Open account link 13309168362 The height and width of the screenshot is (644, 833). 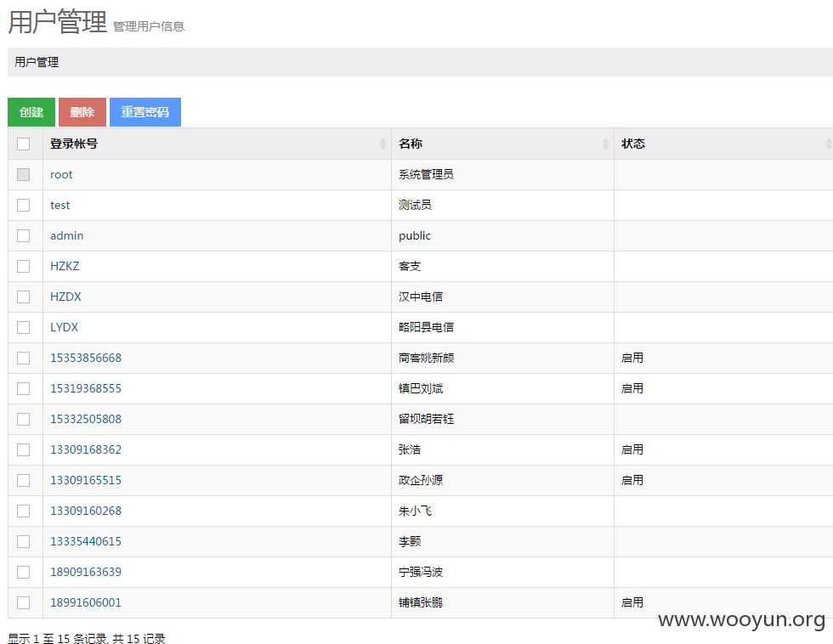point(86,449)
